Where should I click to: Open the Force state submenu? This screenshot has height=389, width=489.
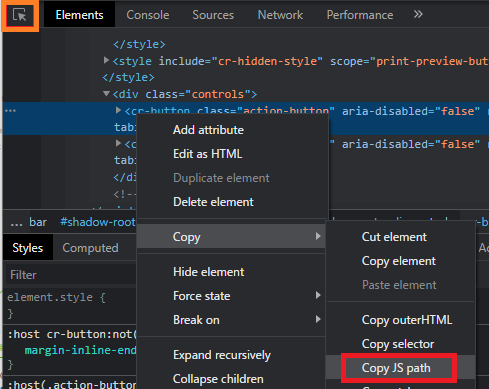pyautogui.click(x=231, y=296)
